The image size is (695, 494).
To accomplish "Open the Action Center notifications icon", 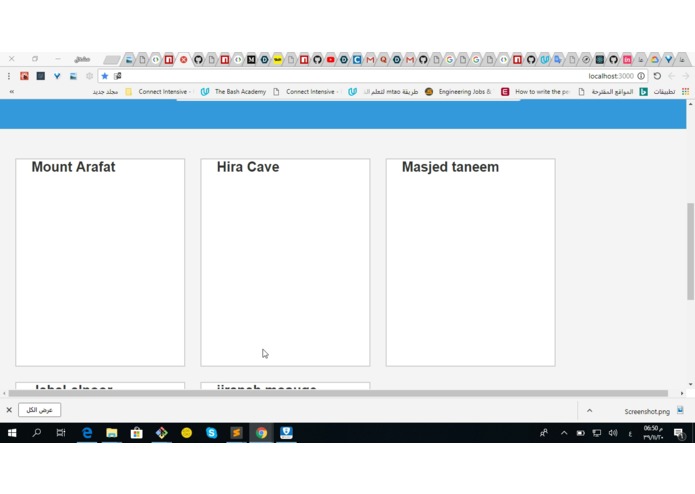I will click(x=679, y=433).
